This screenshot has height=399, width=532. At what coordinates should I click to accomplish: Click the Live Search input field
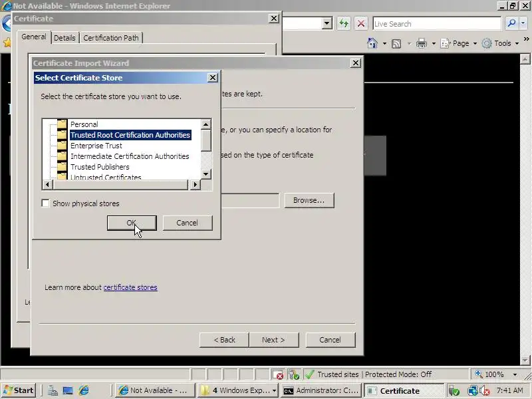(437, 24)
